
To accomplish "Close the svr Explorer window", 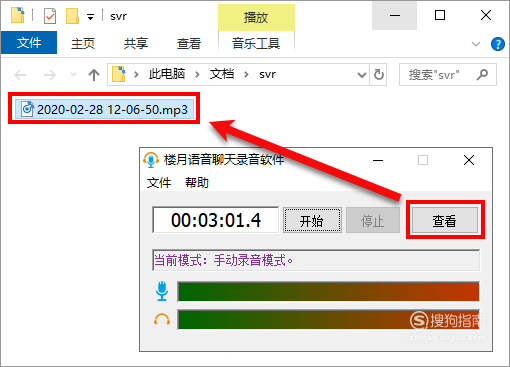I will click(486, 15).
